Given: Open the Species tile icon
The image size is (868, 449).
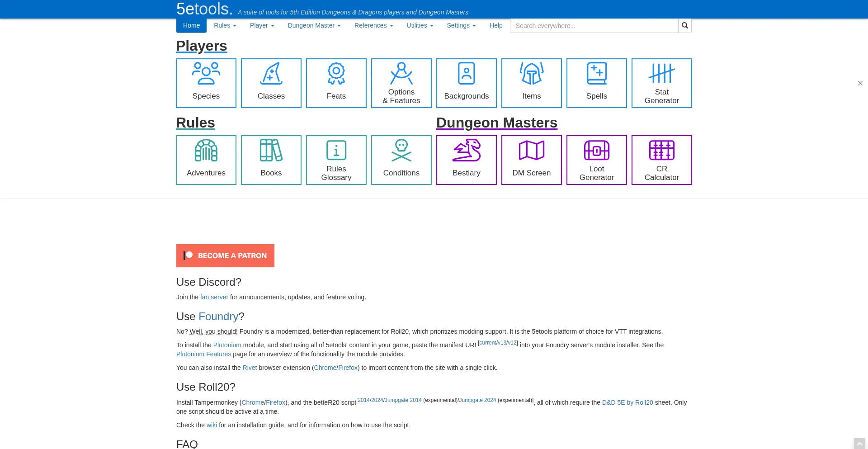Looking at the screenshot, I should (206, 74).
